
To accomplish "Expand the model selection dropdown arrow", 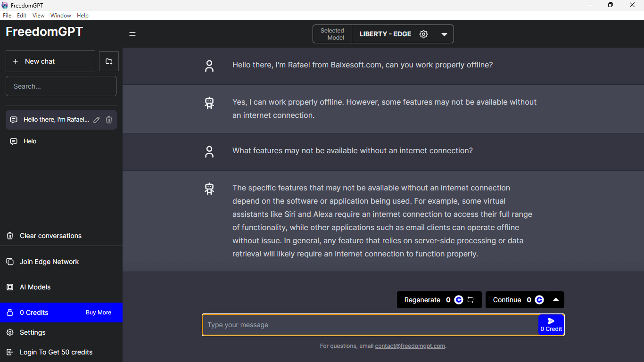I will click(444, 34).
